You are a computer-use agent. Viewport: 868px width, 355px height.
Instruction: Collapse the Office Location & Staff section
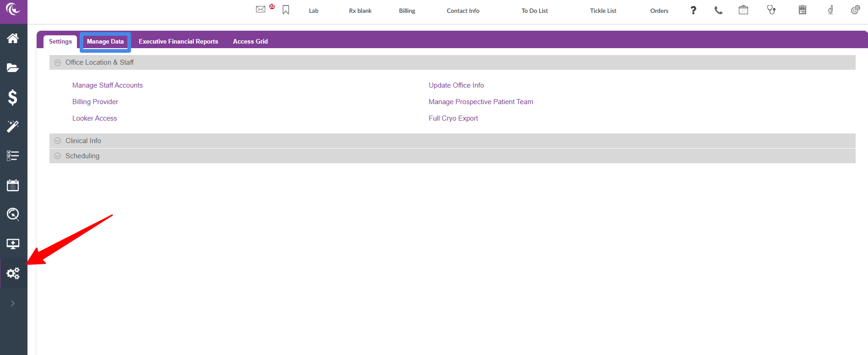[452, 62]
